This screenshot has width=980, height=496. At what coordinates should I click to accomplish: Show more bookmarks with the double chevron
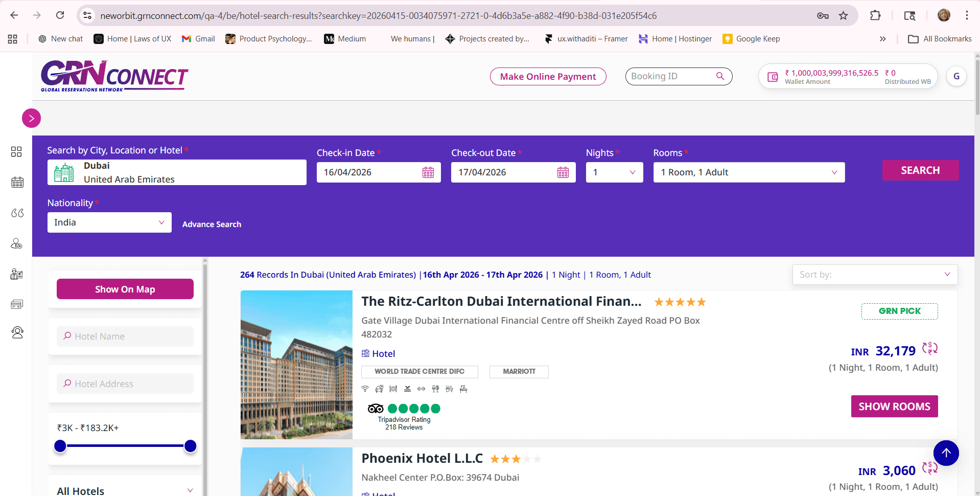click(x=882, y=39)
